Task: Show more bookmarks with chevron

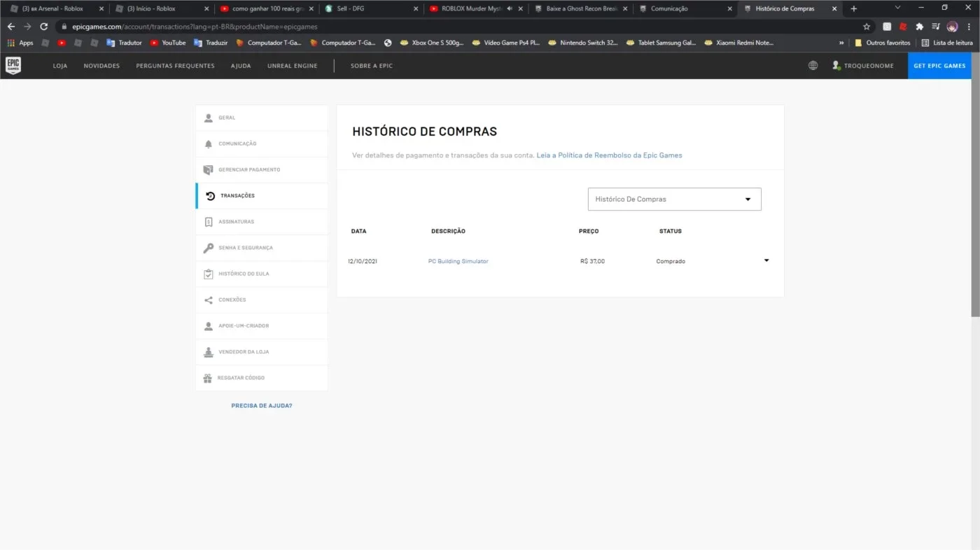Action: pyautogui.click(x=841, y=43)
